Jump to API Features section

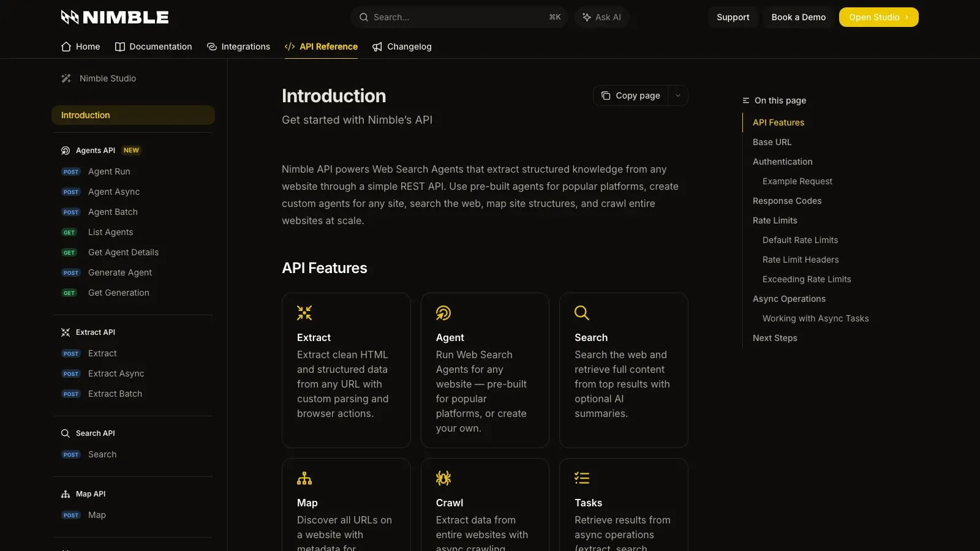[778, 122]
